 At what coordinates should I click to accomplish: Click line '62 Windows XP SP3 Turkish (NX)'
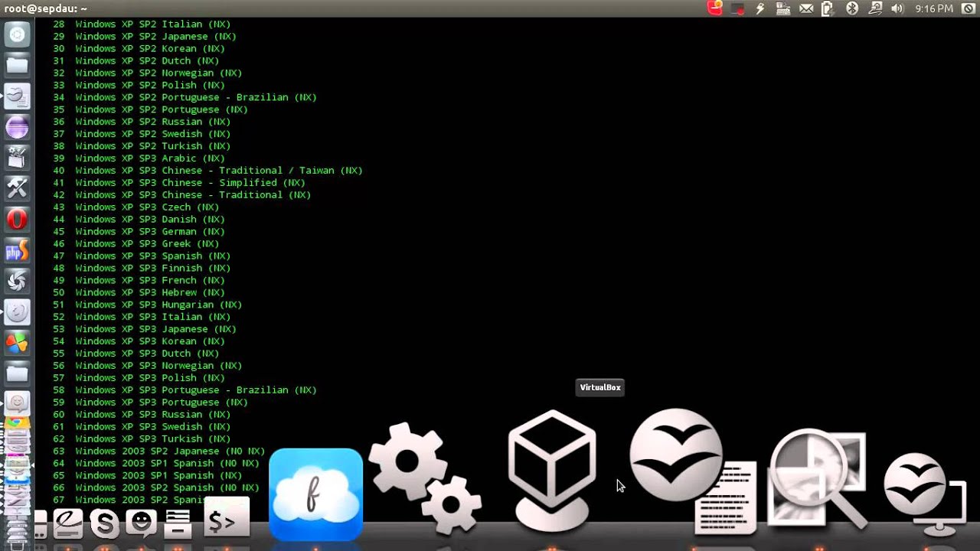142,439
